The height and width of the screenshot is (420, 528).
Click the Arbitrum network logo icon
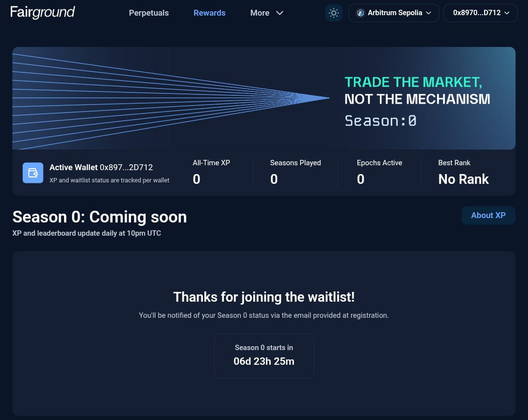tap(361, 13)
